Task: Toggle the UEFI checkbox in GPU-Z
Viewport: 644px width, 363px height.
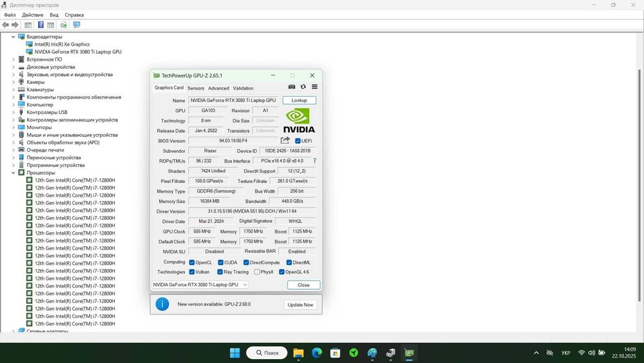Action: click(x=298, y=141)
